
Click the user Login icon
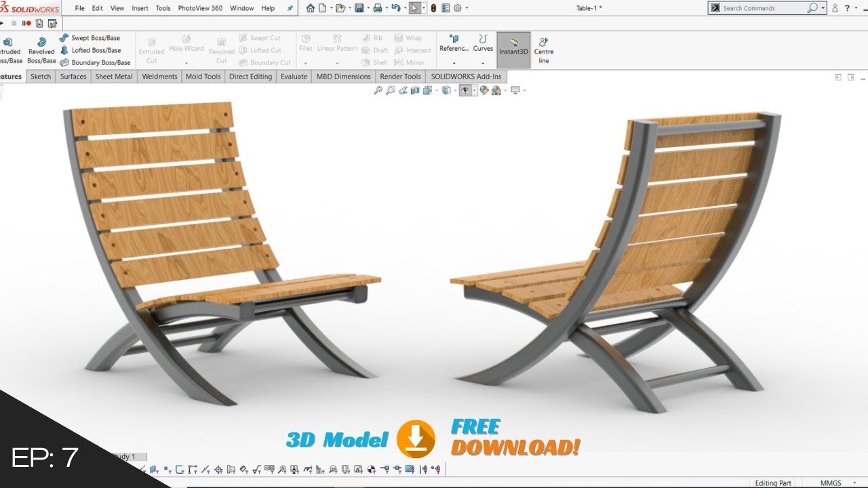point(835,8)
